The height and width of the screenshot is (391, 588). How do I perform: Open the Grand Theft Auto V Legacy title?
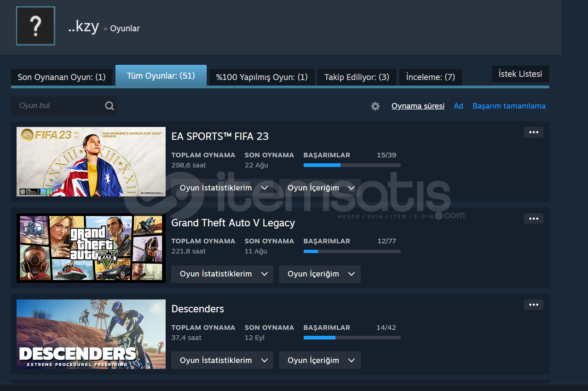coord(233,223)
